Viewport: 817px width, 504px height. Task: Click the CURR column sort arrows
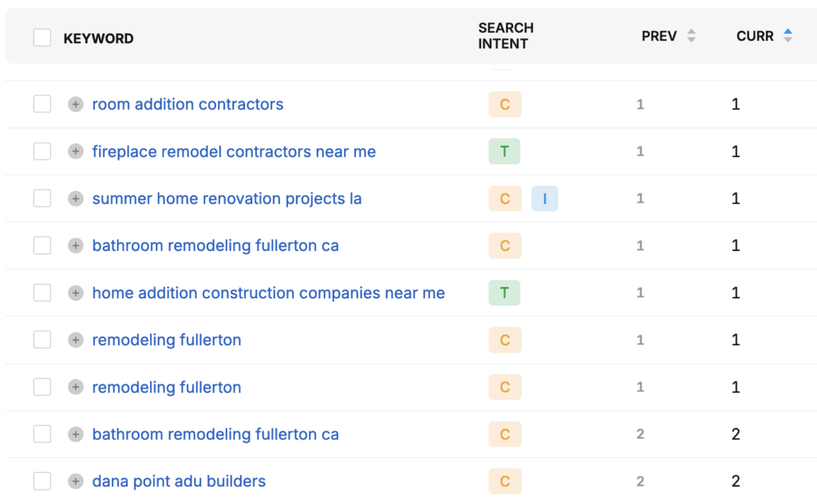point(787,35)
